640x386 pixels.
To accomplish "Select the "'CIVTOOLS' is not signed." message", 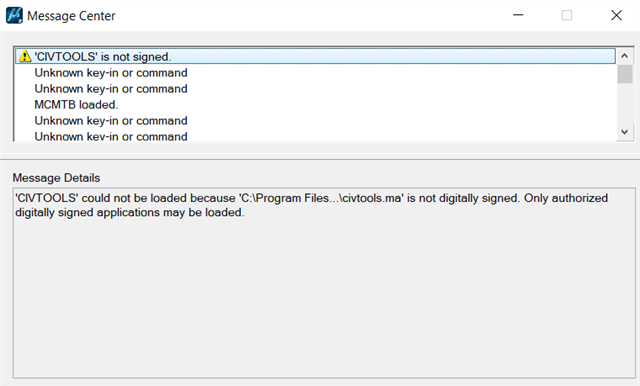I will 316,56.
